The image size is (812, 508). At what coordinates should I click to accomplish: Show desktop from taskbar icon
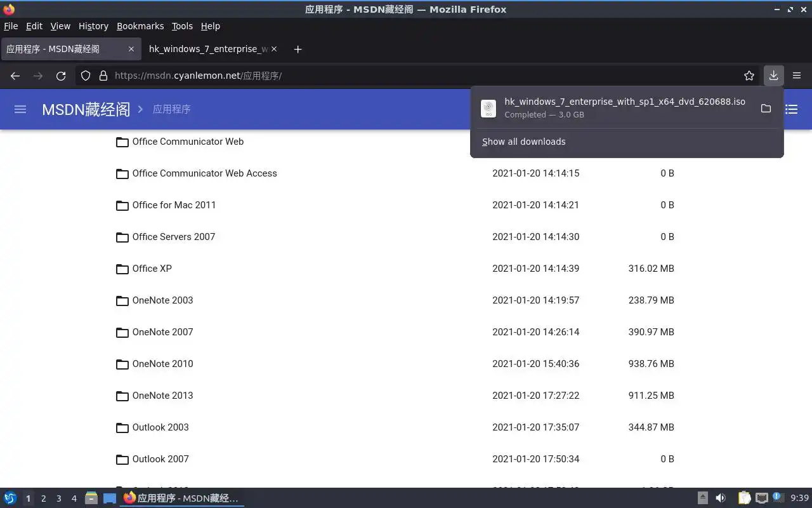point(109,498)
